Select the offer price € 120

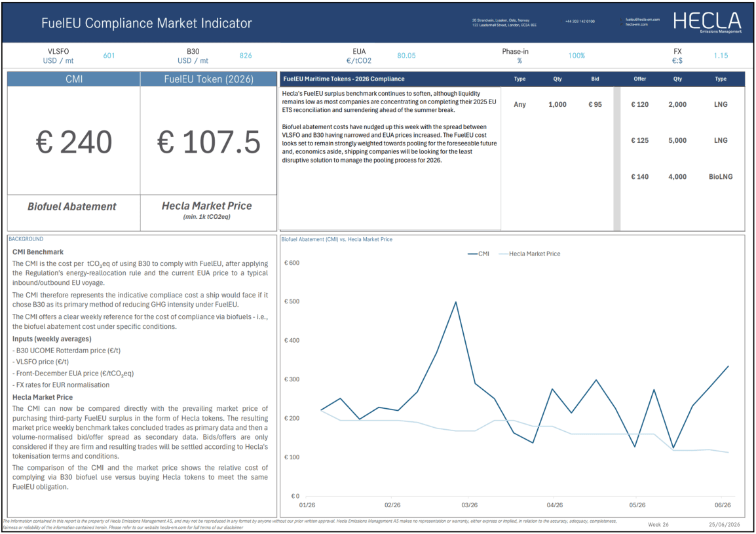640,104
